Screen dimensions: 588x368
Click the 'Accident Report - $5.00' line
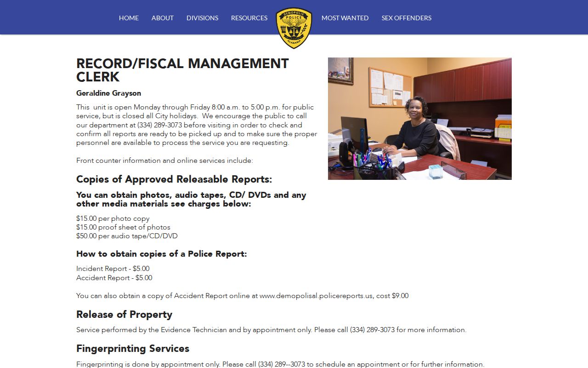(x=114, y=278)
